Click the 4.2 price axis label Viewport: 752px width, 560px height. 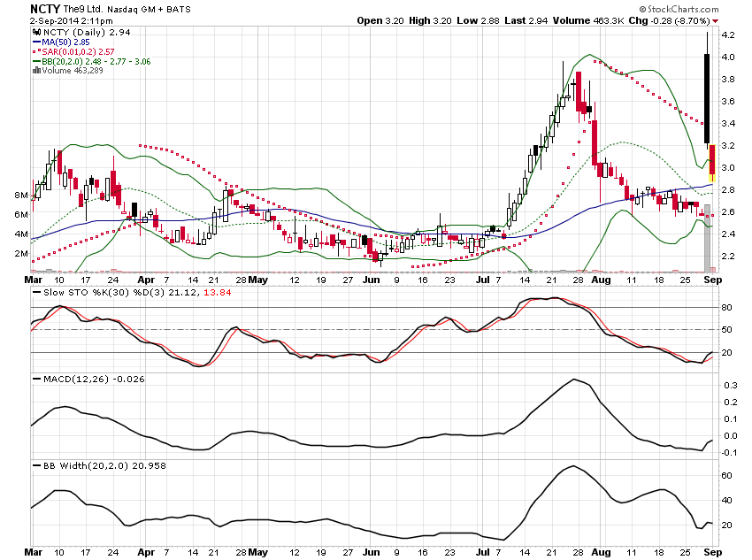click(x=727, y=35)
